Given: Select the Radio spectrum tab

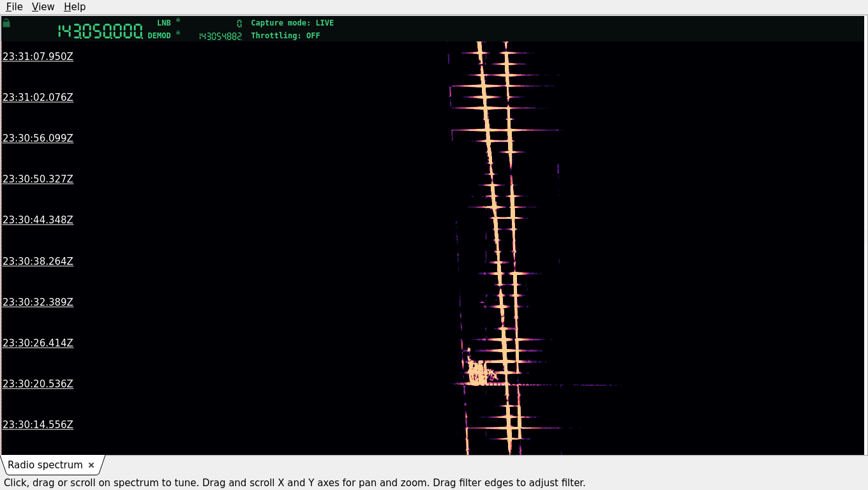Looking at the screenshot, I should coord(45,465).
